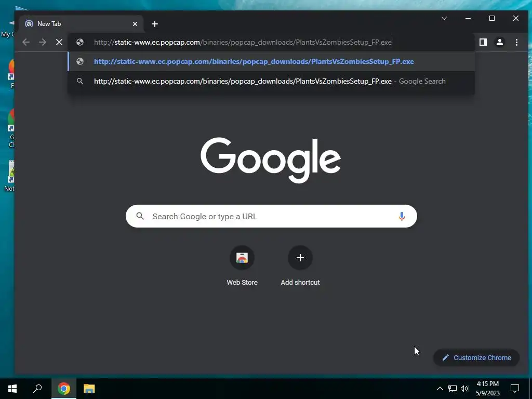Click the magnifier icon in the search box
This screenshot has width=532, height=399.
(140, 216)
